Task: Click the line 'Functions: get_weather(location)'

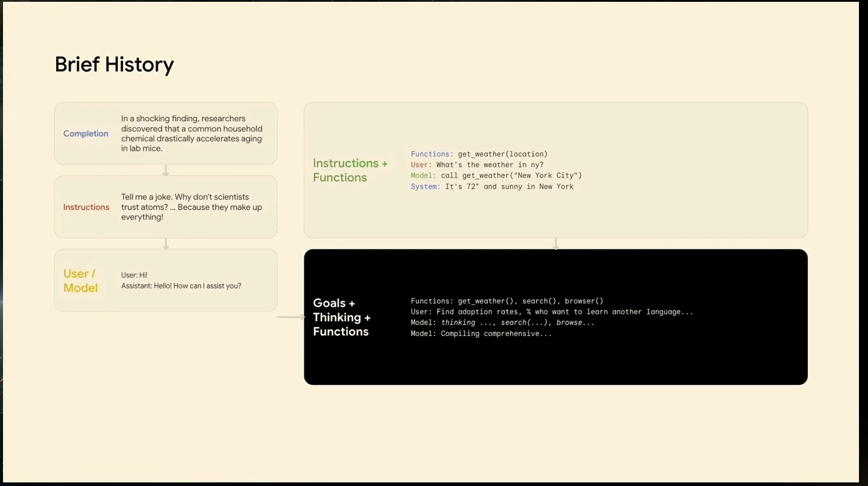Action: click(479, 154)
